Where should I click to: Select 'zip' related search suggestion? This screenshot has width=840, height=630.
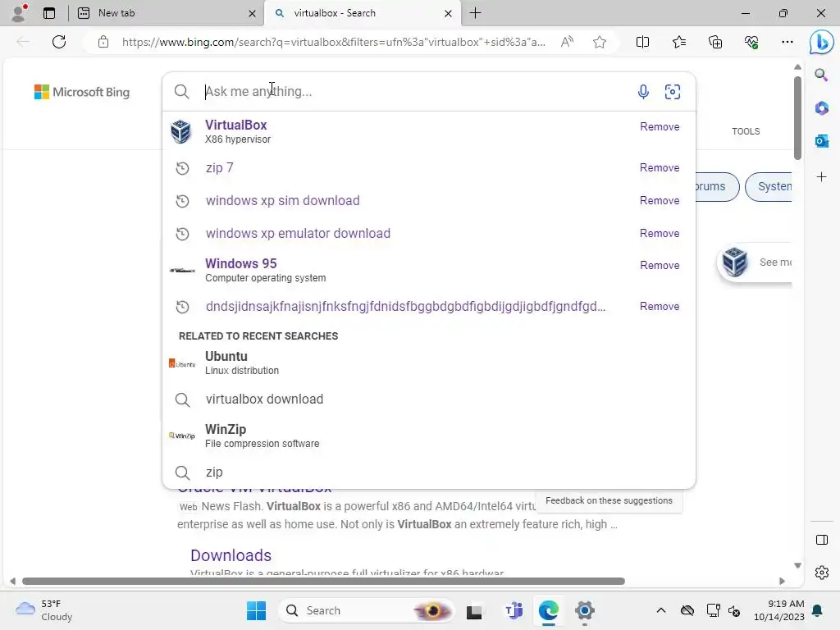click(x=428, y=472)
